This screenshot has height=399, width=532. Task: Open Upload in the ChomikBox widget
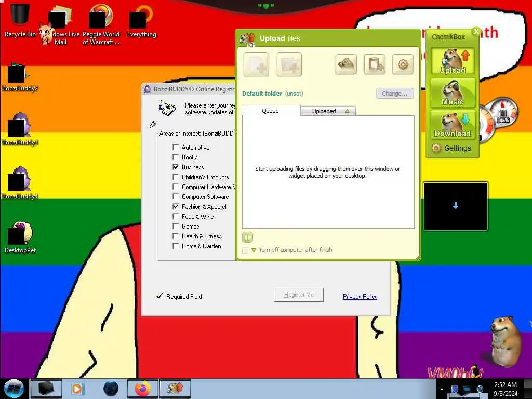pos(453,61)
